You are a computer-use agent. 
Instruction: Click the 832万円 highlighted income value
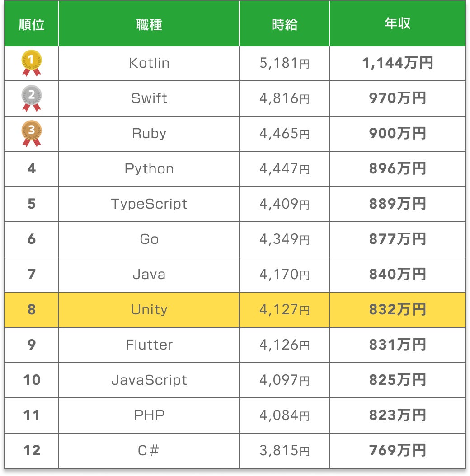[397, 309]
